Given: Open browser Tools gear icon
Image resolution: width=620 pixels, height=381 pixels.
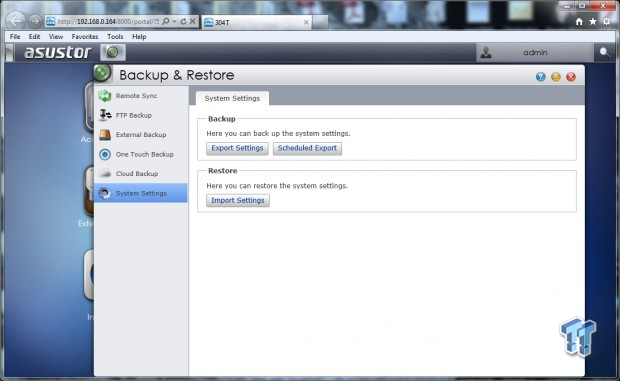Looking at the screenshot, I should click(607, 21).
